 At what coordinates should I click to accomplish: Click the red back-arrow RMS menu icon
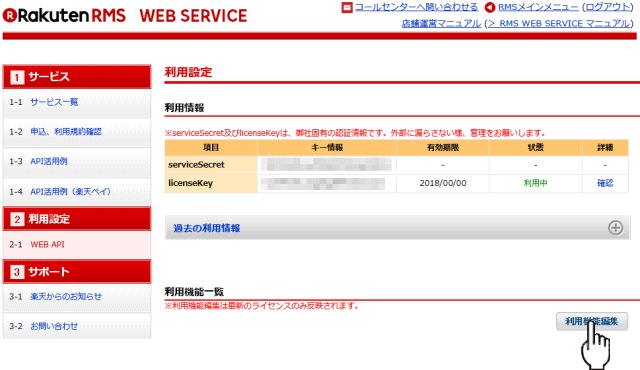[490, 7]
